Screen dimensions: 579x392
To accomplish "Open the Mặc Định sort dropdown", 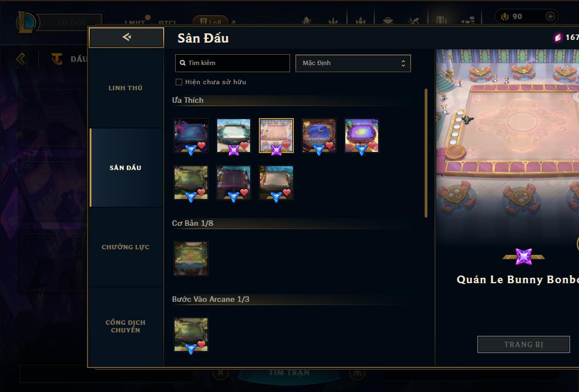I will pyautogui.click(x=353, y=63).
